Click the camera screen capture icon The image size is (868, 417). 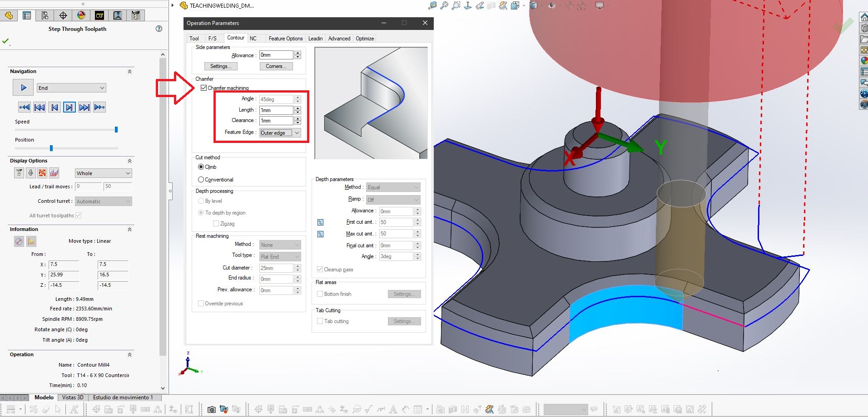pos(212,409)
